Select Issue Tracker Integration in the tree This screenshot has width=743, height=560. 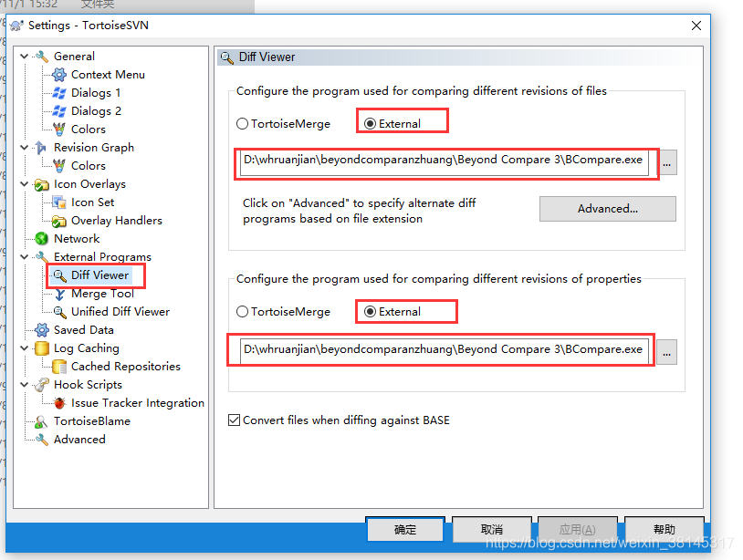138,403
